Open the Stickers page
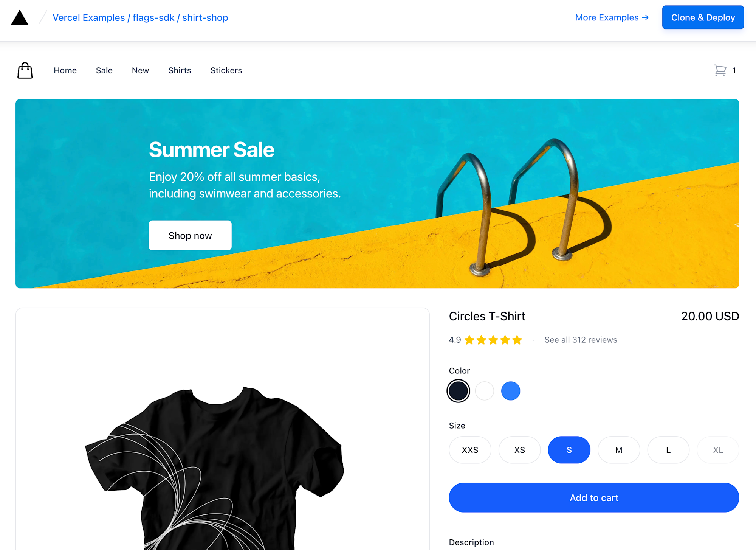Viewport: 756px width, 550px height. coord(226,70)
